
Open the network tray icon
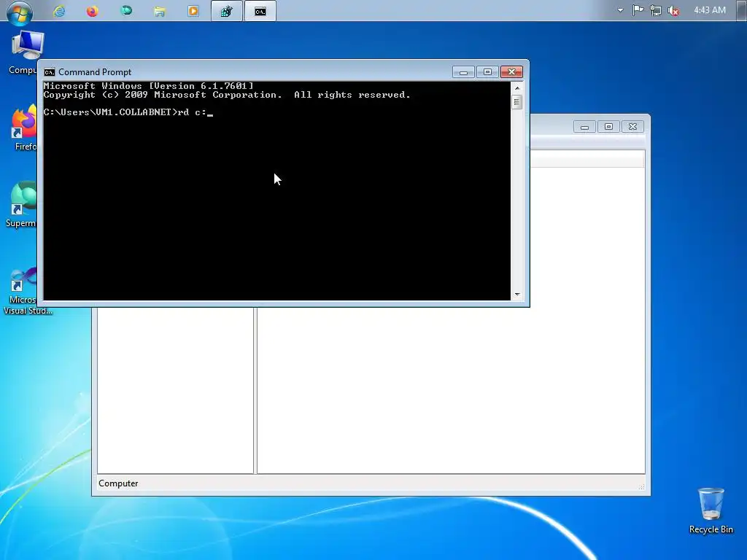(x=656, y=10)
